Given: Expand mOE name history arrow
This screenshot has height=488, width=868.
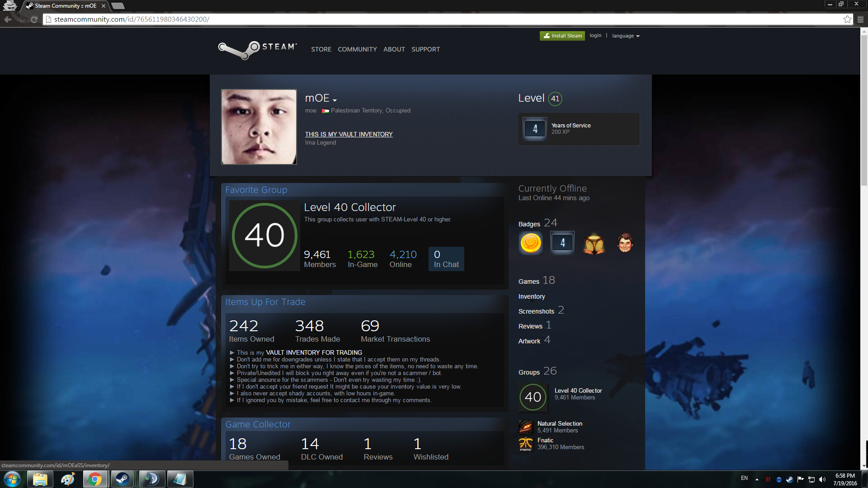Looking at the screenshot, I should click(x=335, y=100).
